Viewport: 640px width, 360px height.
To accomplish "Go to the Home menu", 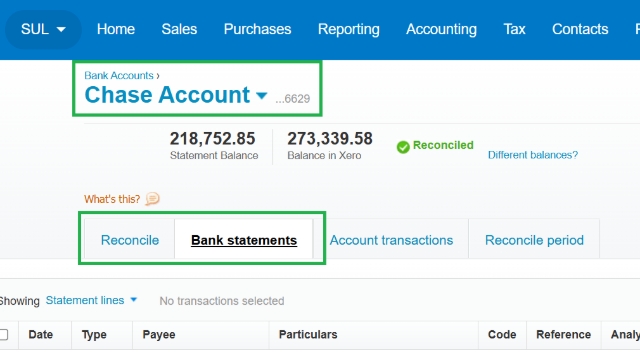I will tap(116, 29).
